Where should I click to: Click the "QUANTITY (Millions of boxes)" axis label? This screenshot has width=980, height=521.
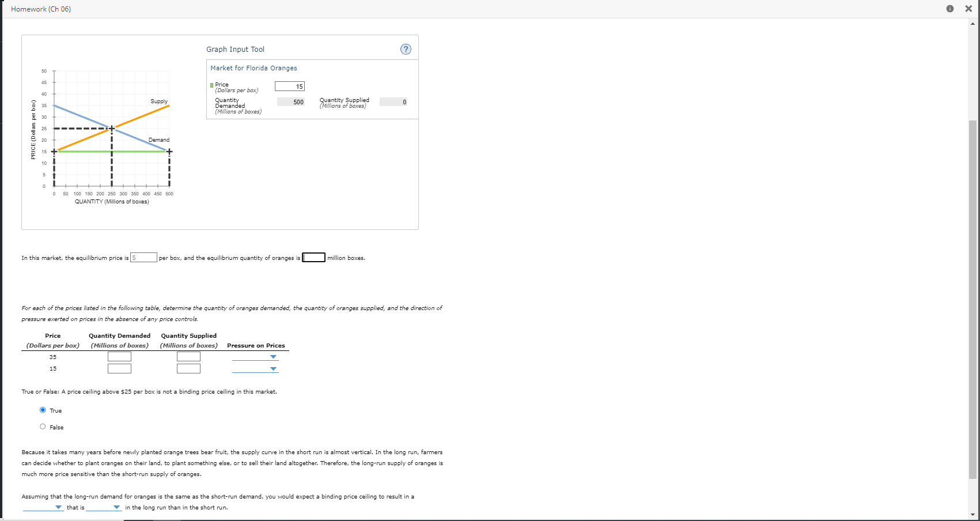pyautogui.click(x=112, y=202)
